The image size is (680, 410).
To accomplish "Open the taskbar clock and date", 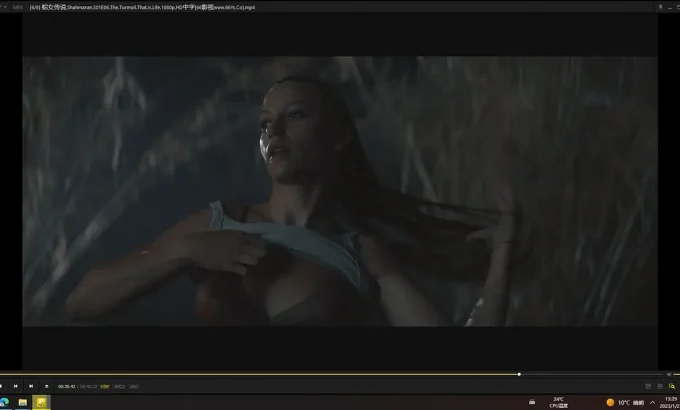I will coord(670,402).
